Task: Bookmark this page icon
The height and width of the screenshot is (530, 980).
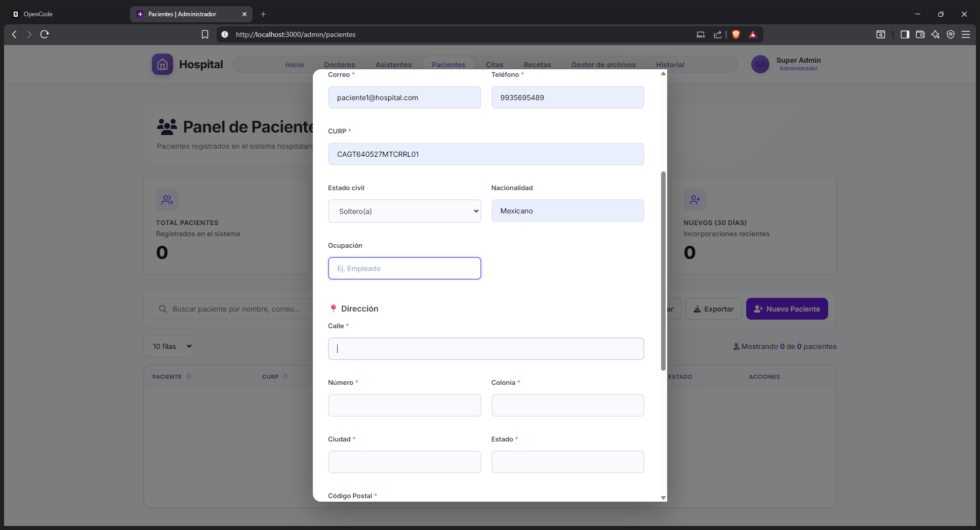Action: [205, 34]
